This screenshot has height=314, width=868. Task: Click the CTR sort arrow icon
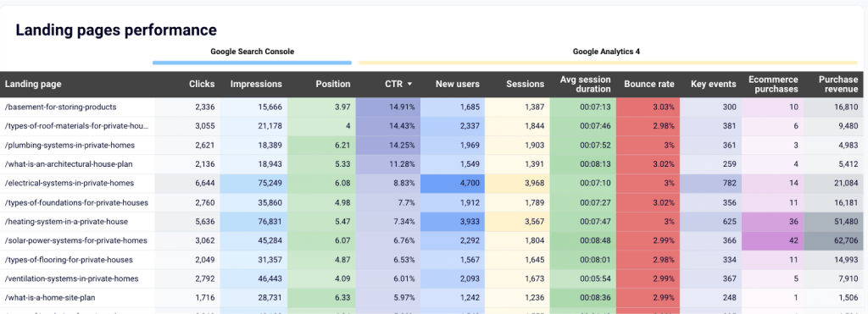click(x=409, y=85)
